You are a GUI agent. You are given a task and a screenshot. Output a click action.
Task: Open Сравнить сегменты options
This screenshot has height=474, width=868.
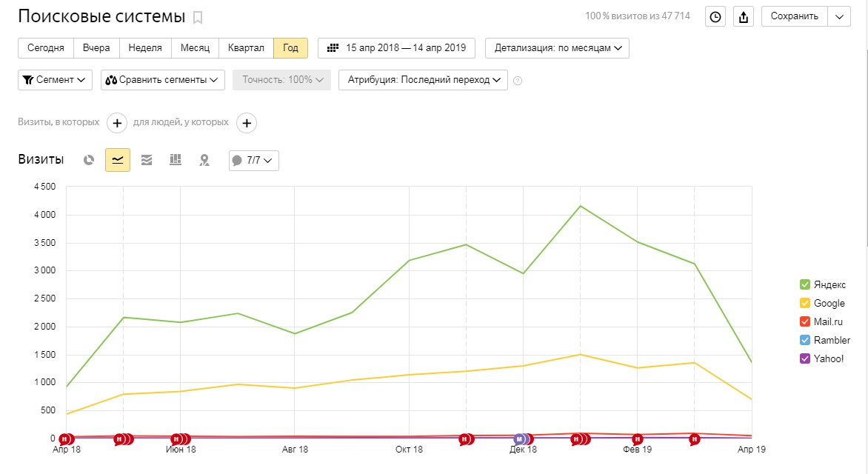coord(163,80)
